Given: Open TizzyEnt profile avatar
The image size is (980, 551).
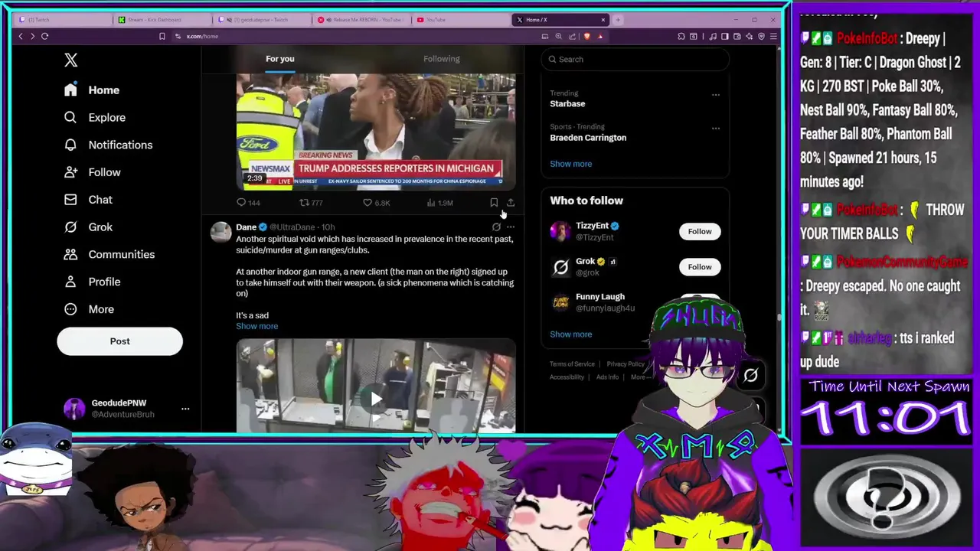Looking at the screenshot, I should click(x=560, y=231).
